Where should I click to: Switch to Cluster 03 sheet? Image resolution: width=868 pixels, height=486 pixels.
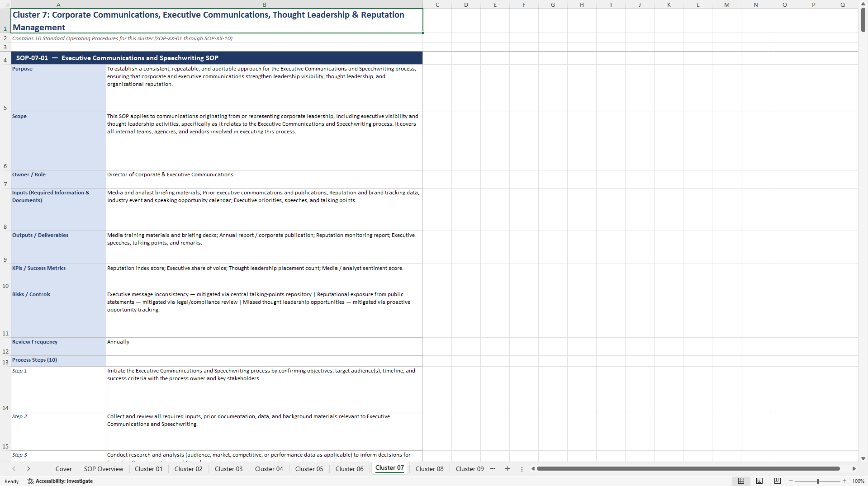coord(228,469)
